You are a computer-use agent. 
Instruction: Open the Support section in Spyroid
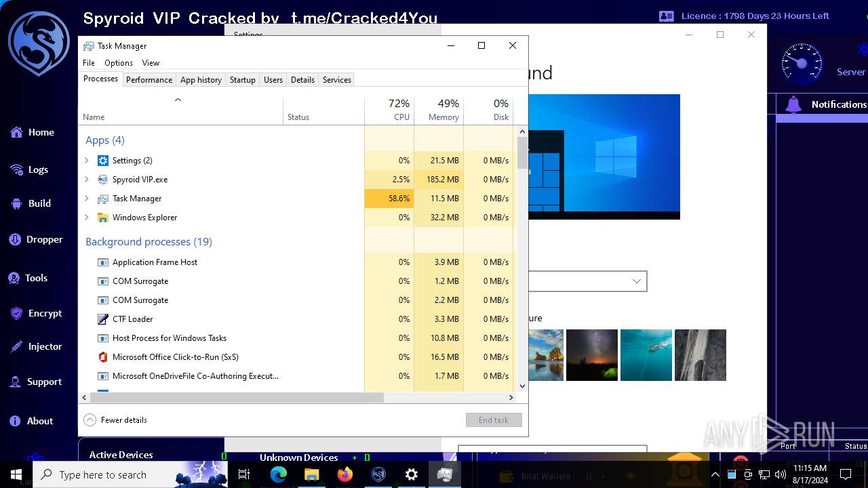click(36, 382)
